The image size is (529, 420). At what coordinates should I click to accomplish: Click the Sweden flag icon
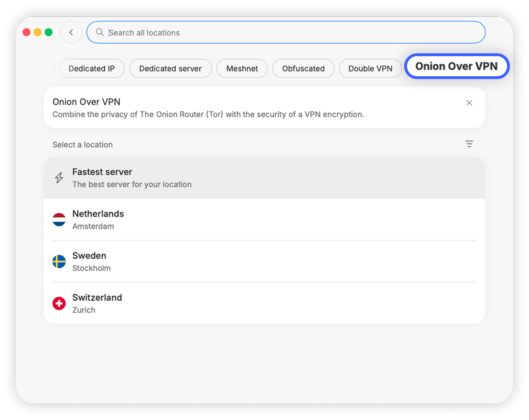pyautogui.click(x=59, y=261)
